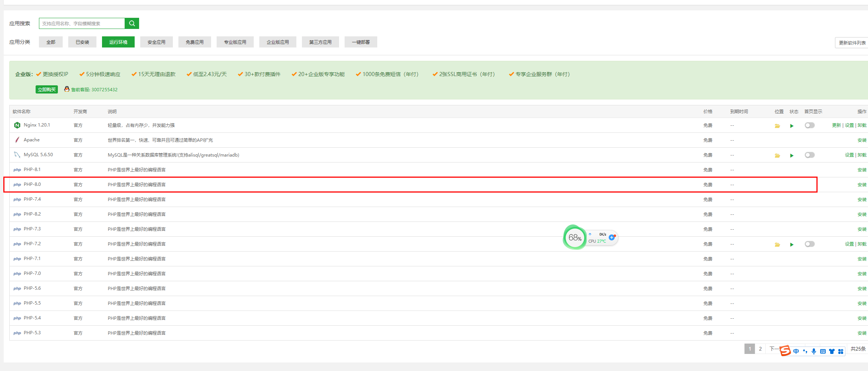Open Sogou toolbox grid icon

pyautogui.click(x=841, y=351)
